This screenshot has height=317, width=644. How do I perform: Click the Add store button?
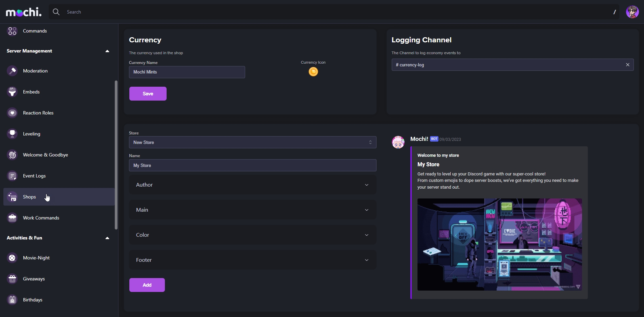tap(147, 285)
